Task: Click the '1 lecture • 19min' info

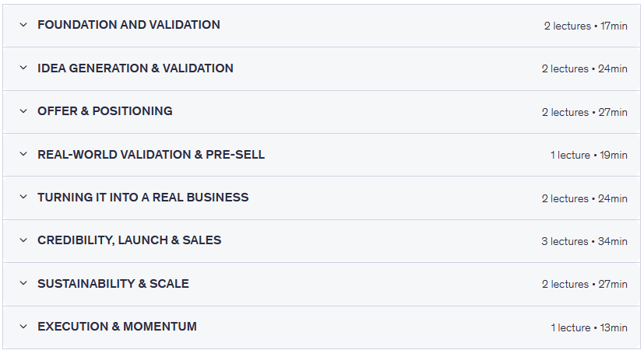Action: click(589, 155)
